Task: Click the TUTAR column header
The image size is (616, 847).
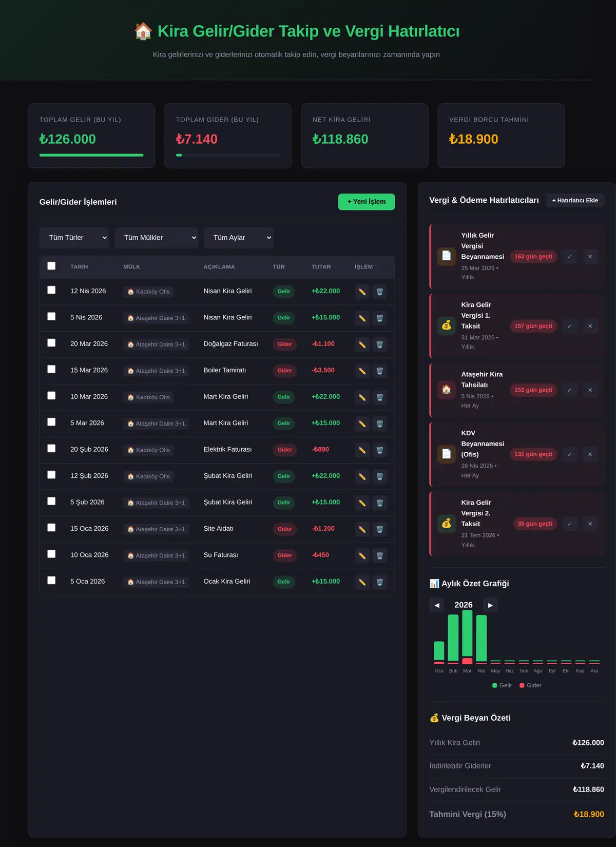Action: (321, 267)
